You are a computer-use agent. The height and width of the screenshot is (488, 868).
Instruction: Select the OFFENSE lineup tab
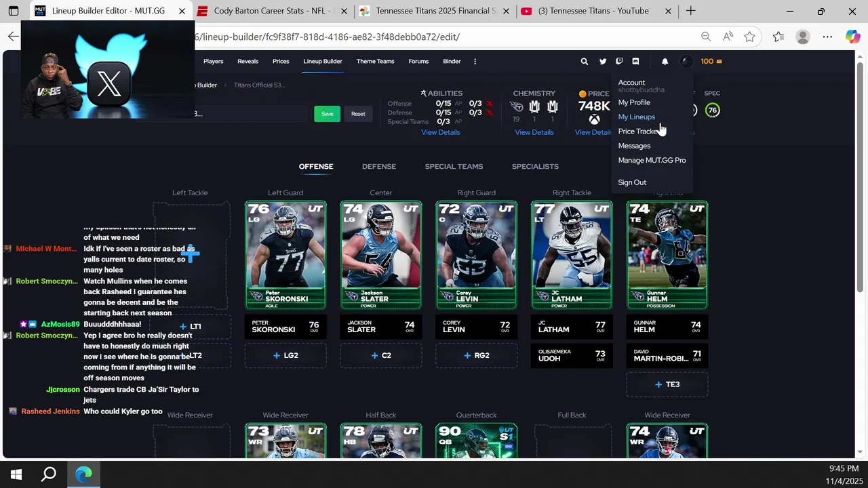click(316, 166)
